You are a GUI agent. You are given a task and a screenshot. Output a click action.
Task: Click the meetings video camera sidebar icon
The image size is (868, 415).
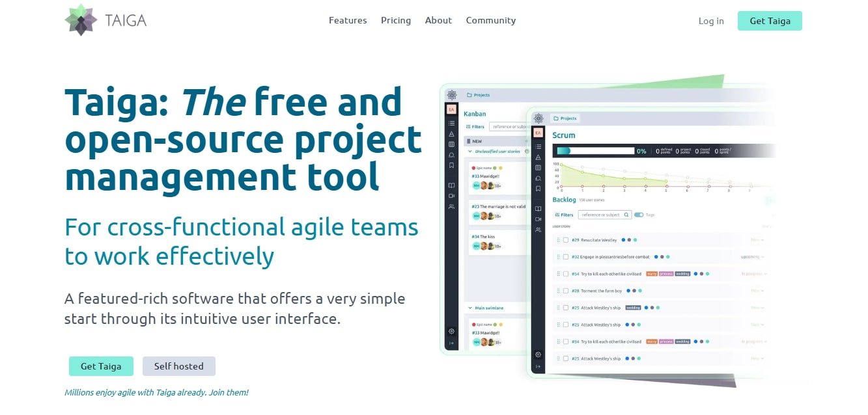pos(538,219)
